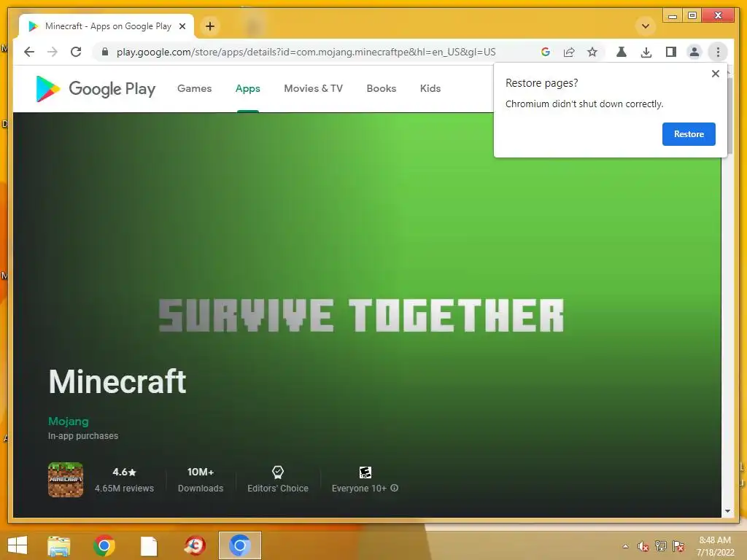This screenshot has height=560, width=747.
Task: Click the Google icon in address bar
Action: pyautogui.click(x=546, y=52)
